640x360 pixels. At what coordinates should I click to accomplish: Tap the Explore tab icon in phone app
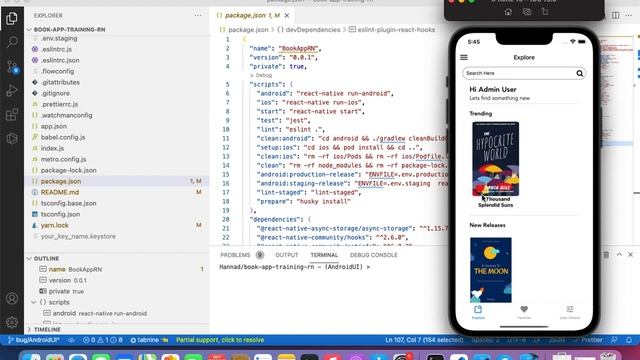(x=478, y=312)
